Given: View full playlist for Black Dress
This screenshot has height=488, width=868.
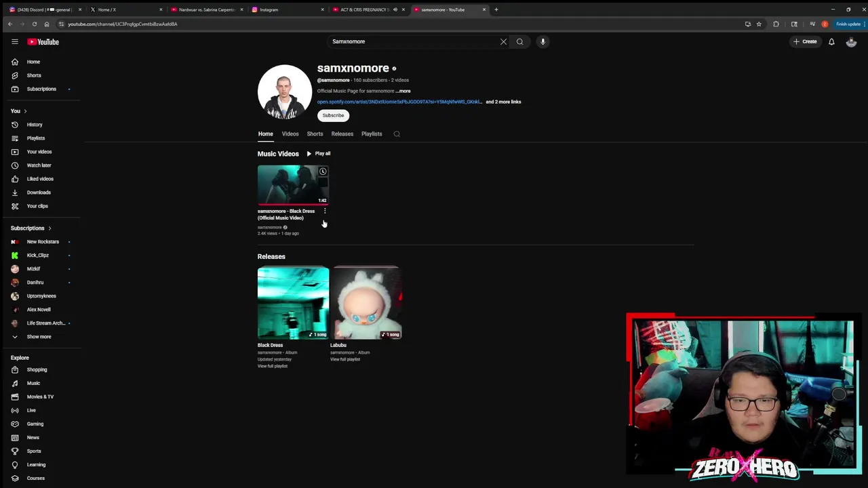Looking at the screenshot, I should 273,366.
